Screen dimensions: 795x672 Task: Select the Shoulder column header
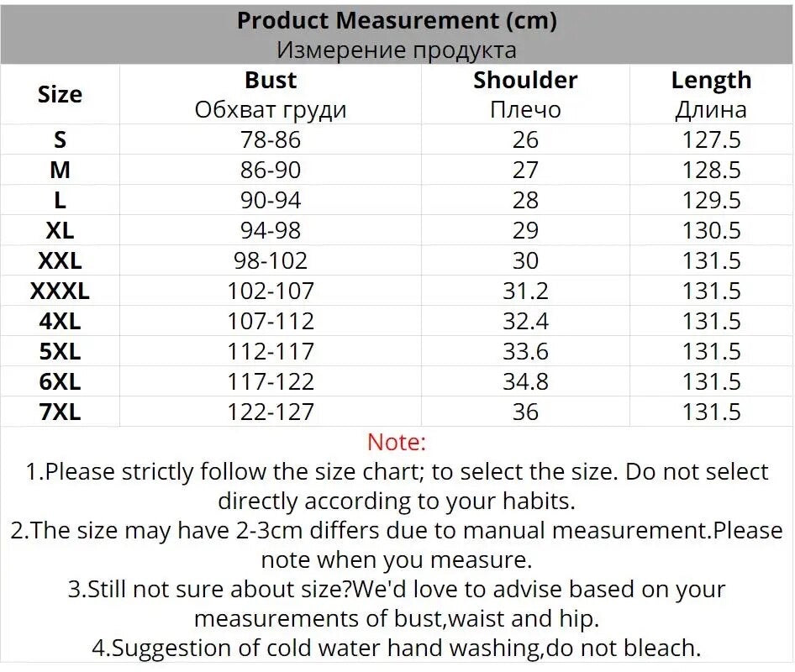tap(525, 81)
